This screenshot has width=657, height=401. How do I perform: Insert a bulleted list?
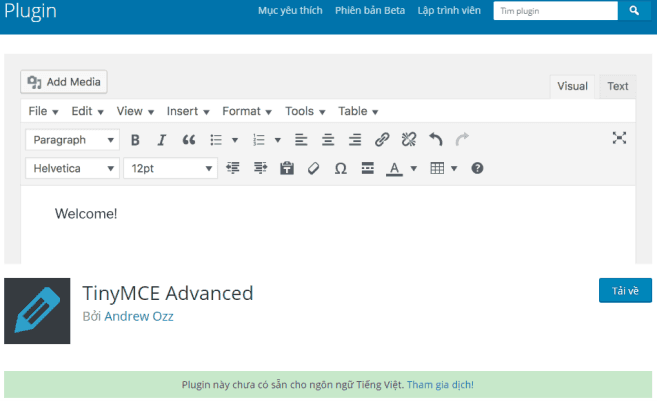tap(216, 140)
